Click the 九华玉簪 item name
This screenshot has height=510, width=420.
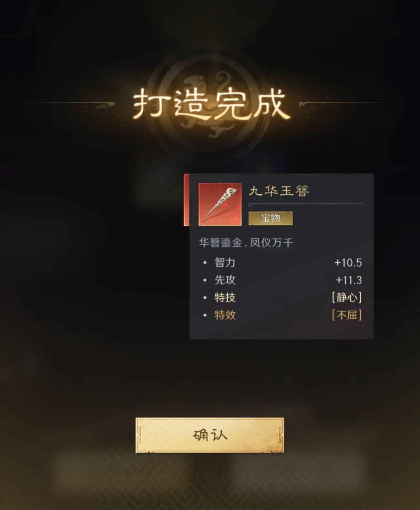tap(279, 191)
